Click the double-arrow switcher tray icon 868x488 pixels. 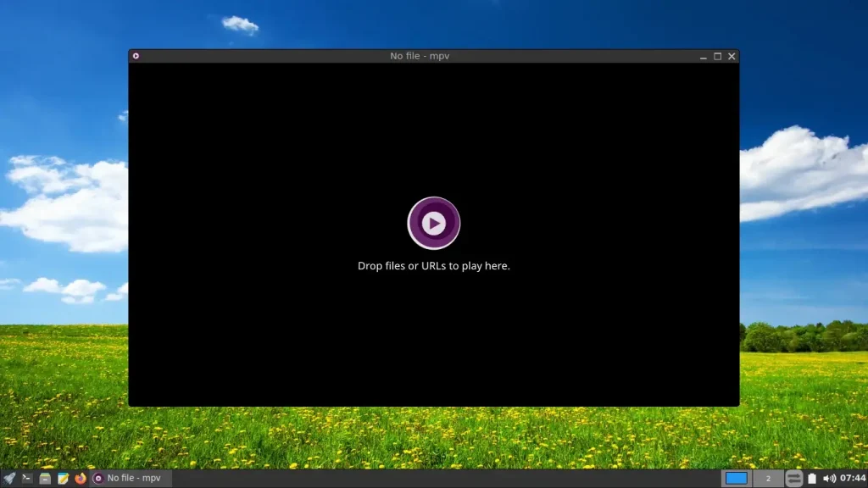tap(793, 478)
